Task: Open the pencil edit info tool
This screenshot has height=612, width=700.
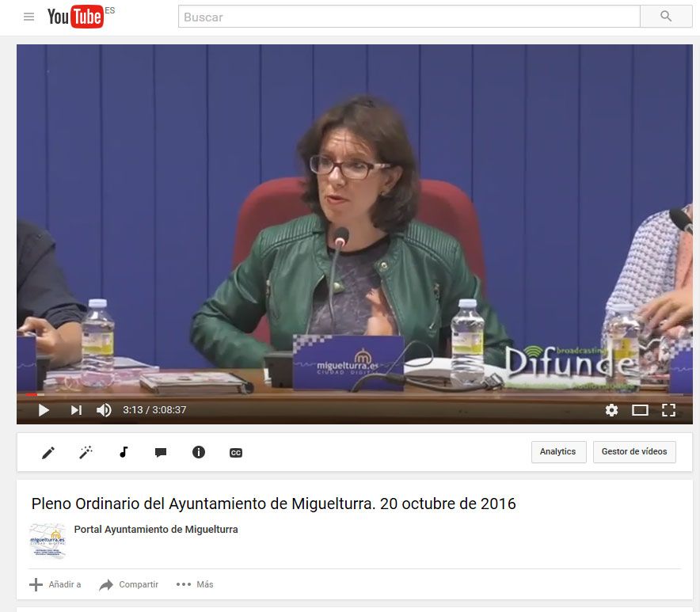Action: pos(48,452)
